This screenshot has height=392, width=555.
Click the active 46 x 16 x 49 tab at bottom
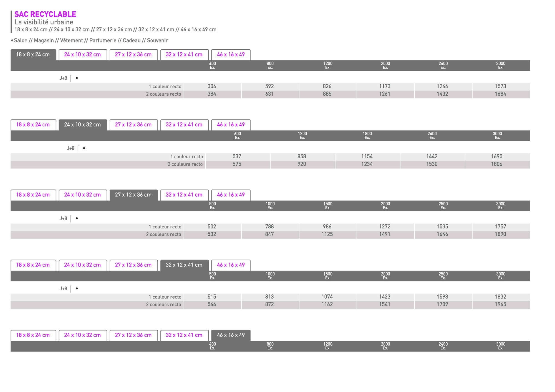click(x=231, y=335)
